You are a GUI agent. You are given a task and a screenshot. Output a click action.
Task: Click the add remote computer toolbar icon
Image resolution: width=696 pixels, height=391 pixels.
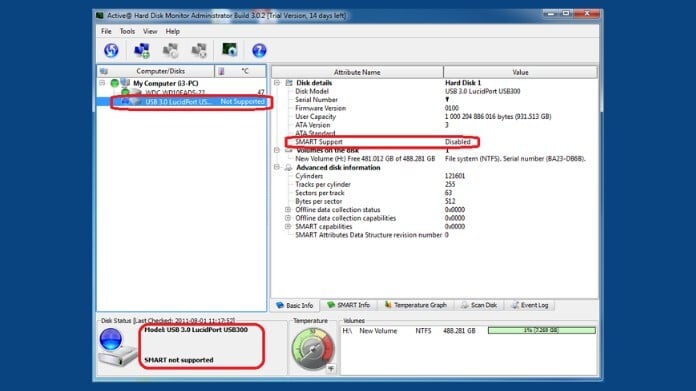[x=142, y=50]
